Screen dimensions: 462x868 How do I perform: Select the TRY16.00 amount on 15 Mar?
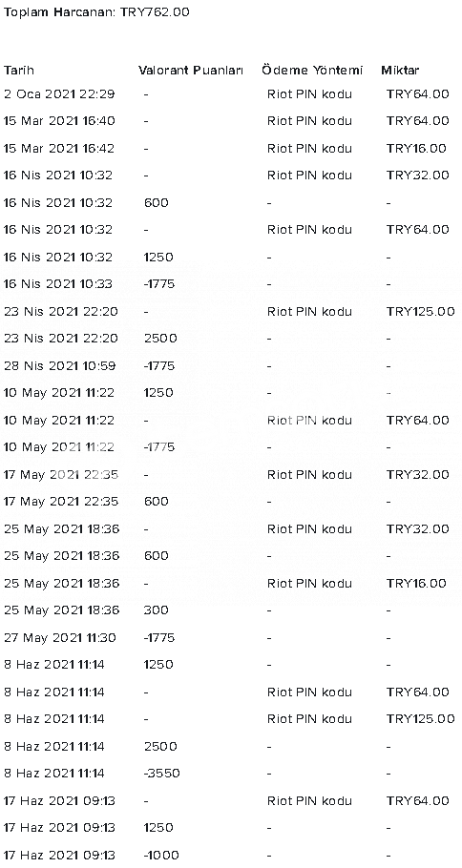tap(416, 149)
